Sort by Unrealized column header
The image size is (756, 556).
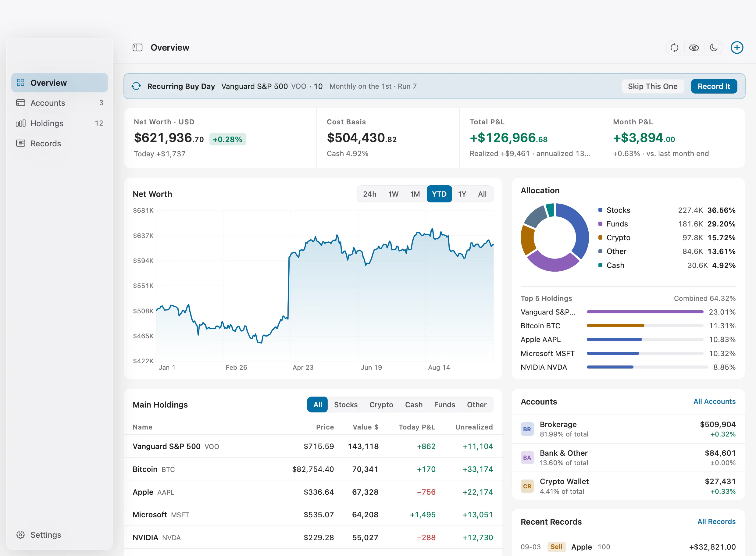point(474,427)
